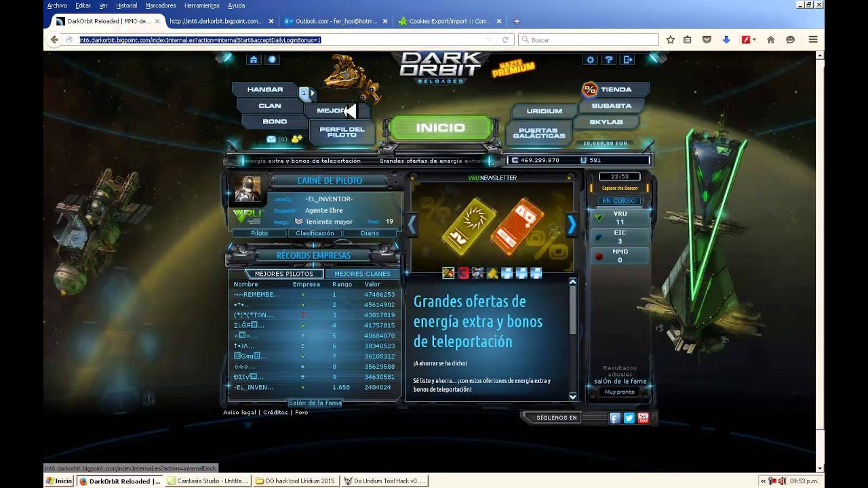Viewport: 868px width, 488px height.
Task: Open Firefox Hello chat icon
Action: [790, 40]
